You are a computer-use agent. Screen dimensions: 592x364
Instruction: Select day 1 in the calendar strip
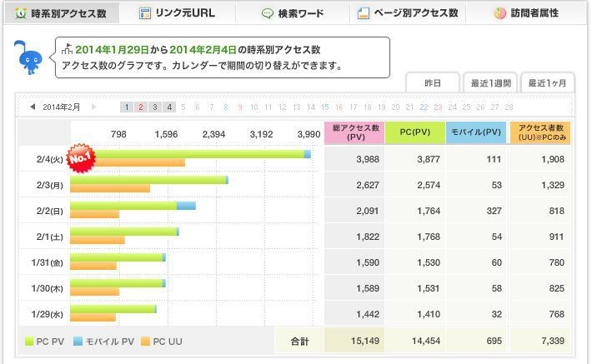(127, 107)
